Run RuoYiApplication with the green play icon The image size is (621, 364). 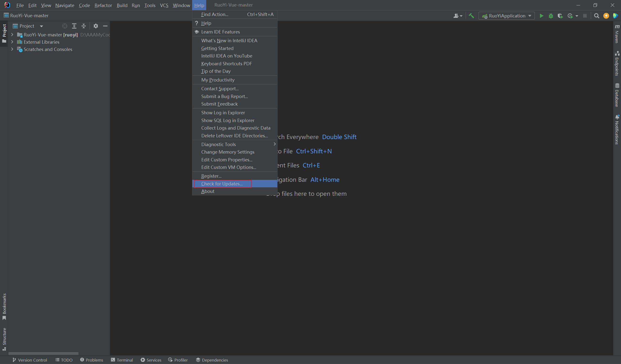click(x=541, y=16)
